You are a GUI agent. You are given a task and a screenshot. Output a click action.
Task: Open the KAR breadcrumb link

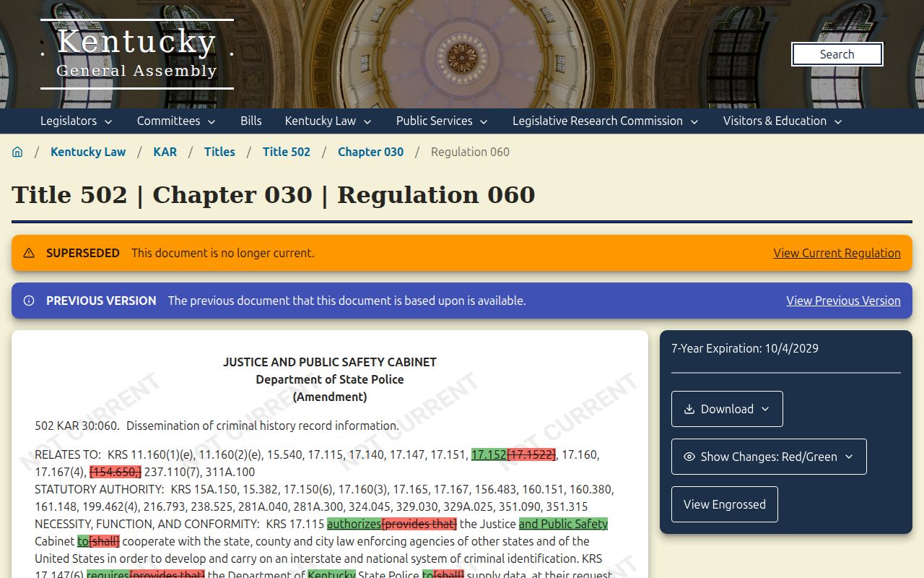[x=165, y=152]
